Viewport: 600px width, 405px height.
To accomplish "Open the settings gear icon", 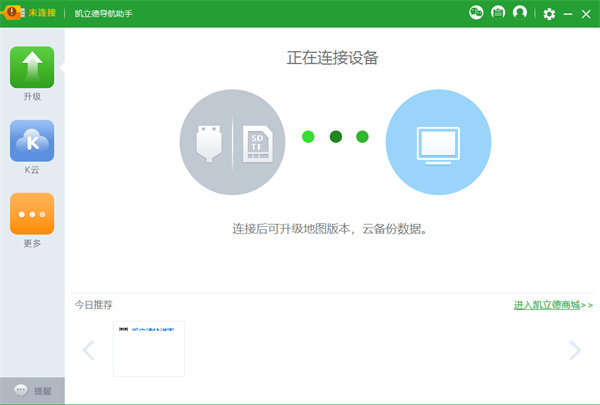I will click(549, 14).
